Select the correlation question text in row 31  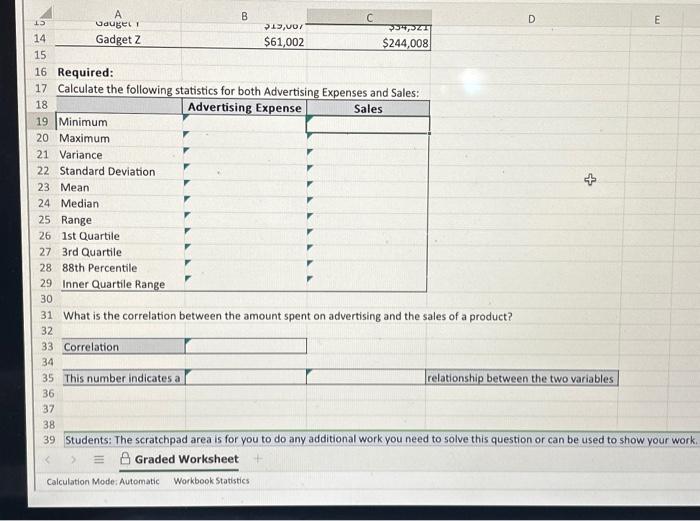click(288, 316)
